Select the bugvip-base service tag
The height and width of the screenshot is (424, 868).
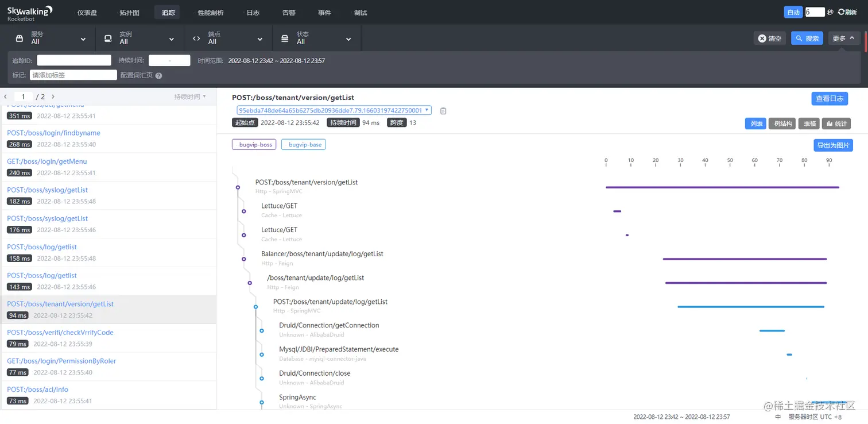click(304, 145)
